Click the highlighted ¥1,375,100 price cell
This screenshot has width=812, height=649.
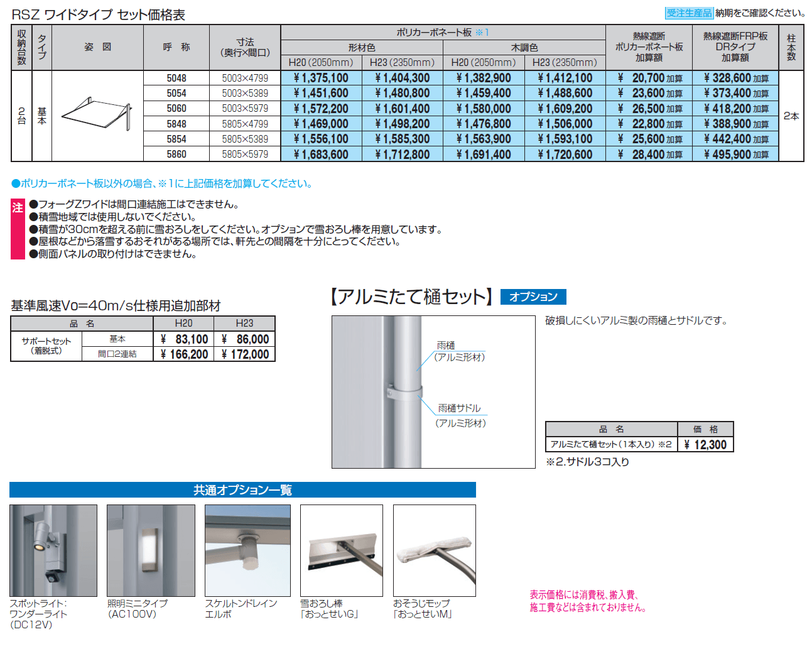click(321, 77)
